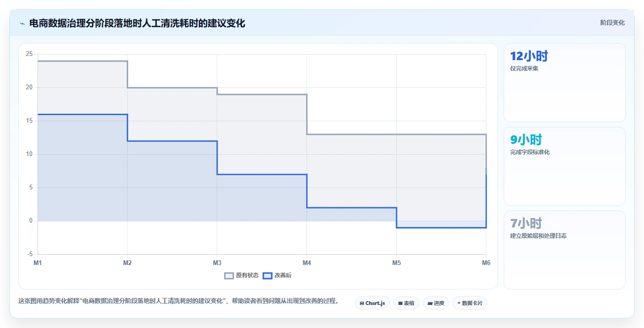Screen dimensions: 644x328
Task: Click the blue 改善后 legend swatch
Action: [267, 275]
